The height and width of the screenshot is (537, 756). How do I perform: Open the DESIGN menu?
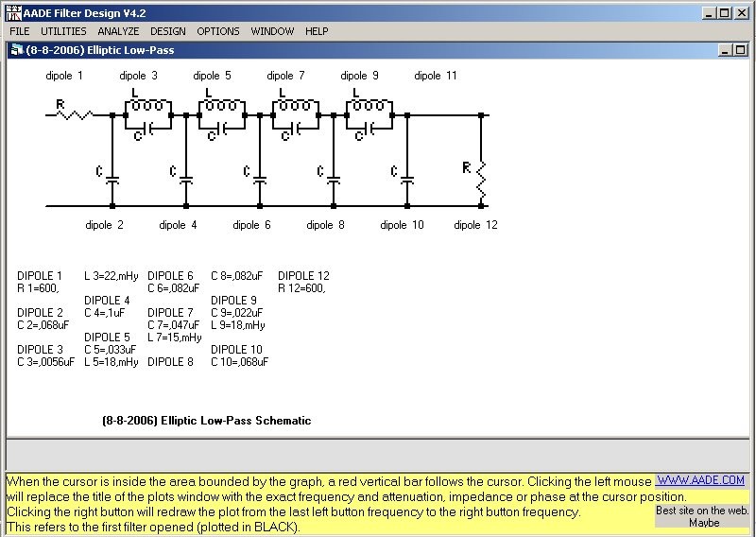[x=168, y=31]
